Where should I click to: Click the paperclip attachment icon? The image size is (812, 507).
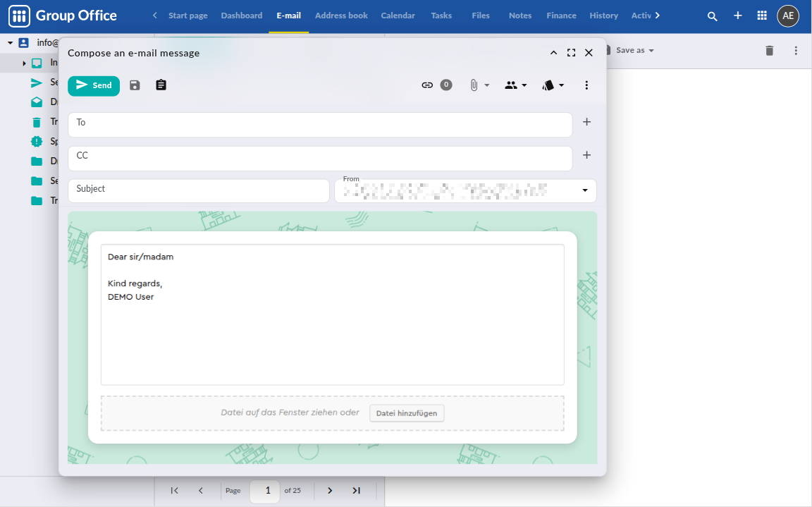tap(474, 85)
